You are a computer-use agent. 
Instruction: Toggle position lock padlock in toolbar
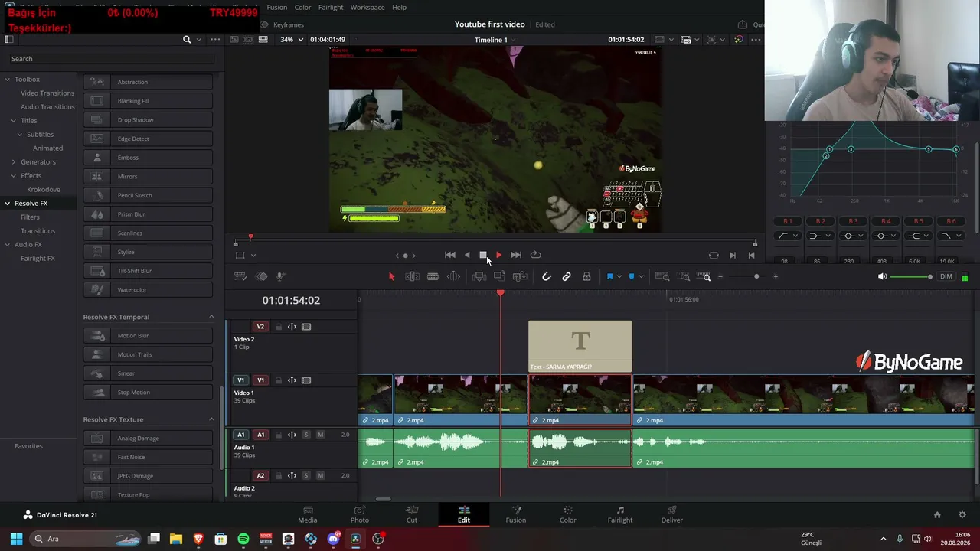coord(586,276)
